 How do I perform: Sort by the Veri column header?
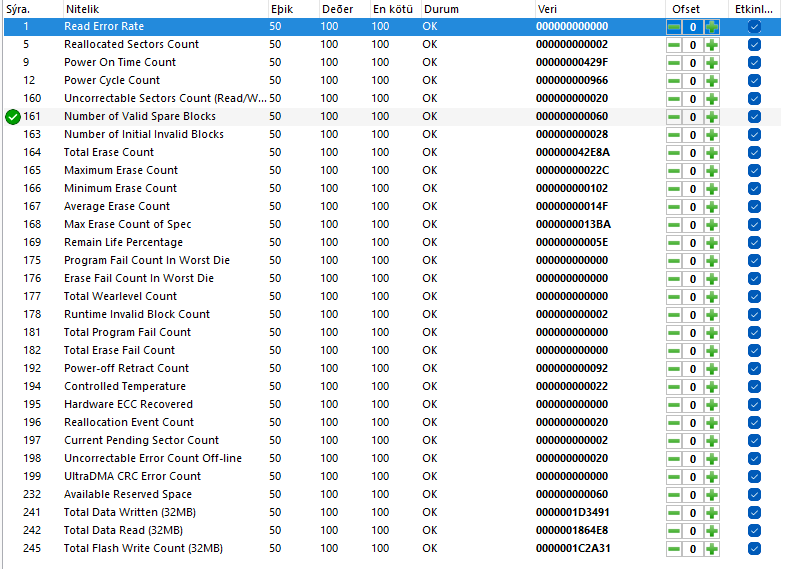pos(600,9)
